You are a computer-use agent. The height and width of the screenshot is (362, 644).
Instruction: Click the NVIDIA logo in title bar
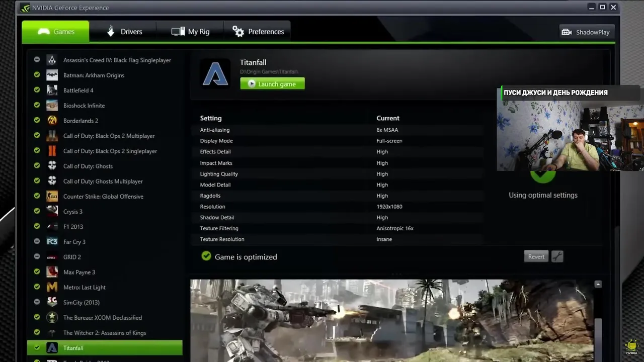pyautogui.click(x=25, y=8)
